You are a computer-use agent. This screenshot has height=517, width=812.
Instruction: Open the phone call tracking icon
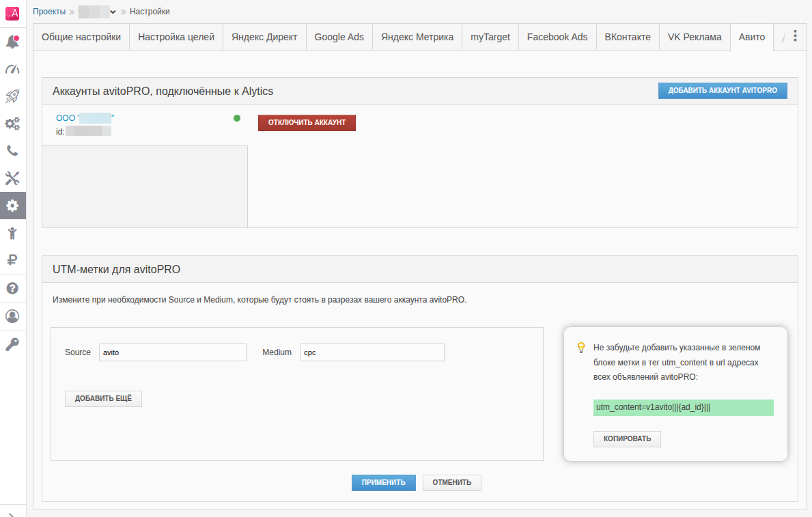pyautogui.click(x=12, y=151)
